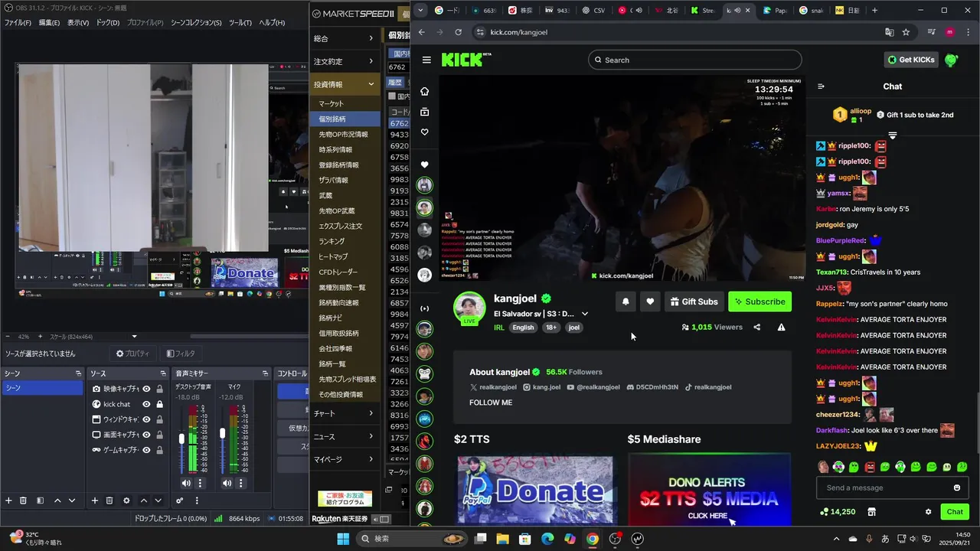
Task: Open advanced audio properties in OBS mixer
Action: click(180, 500)
